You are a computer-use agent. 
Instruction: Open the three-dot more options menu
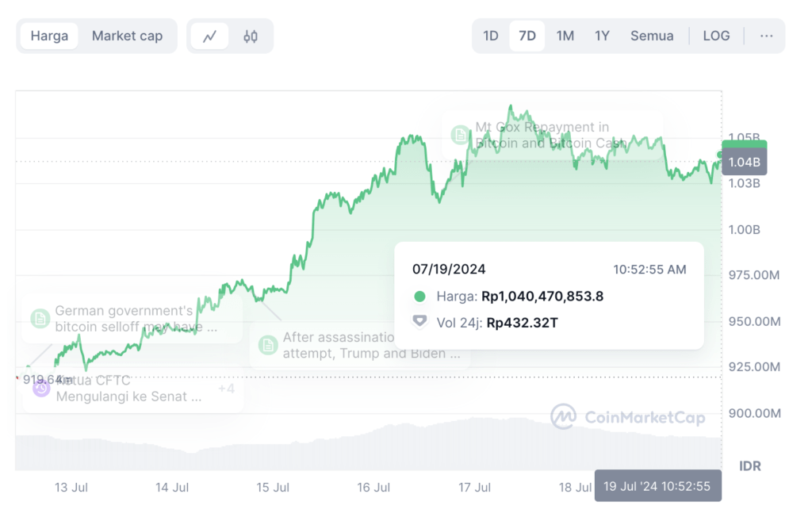point(767,36)
